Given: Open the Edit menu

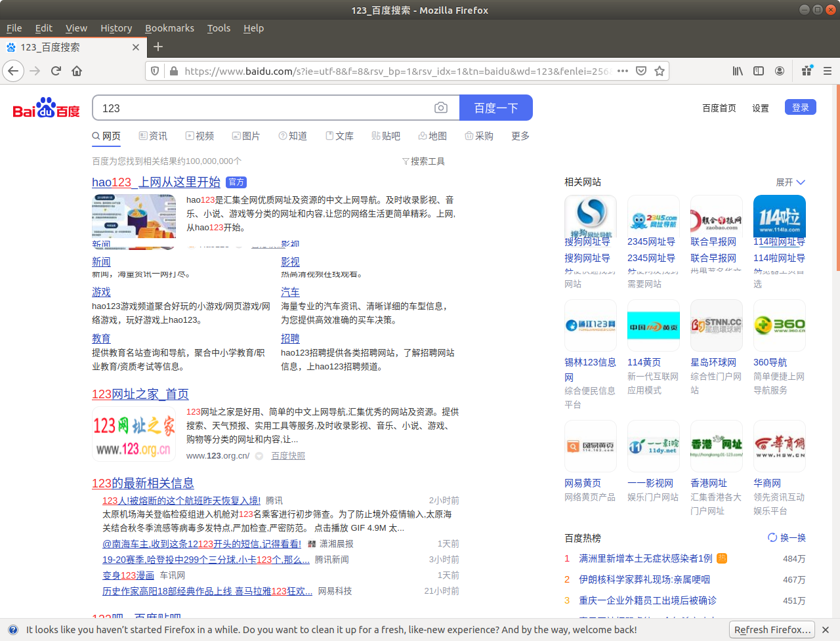Looking at the screenshot, I should pyautogui.click(x=43, y=28).
